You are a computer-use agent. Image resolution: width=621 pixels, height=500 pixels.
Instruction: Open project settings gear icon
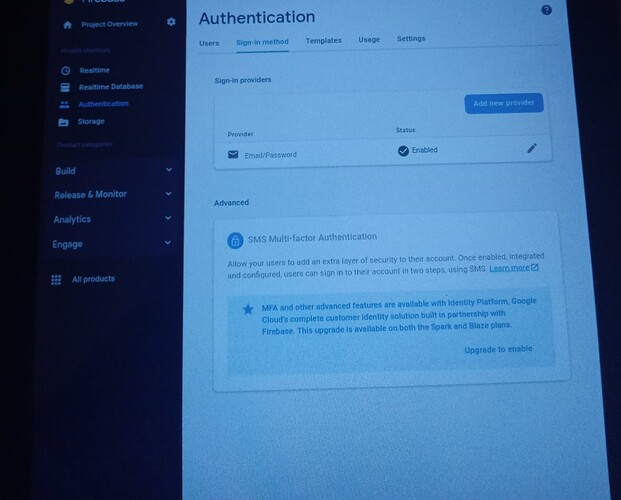[171, 22]
